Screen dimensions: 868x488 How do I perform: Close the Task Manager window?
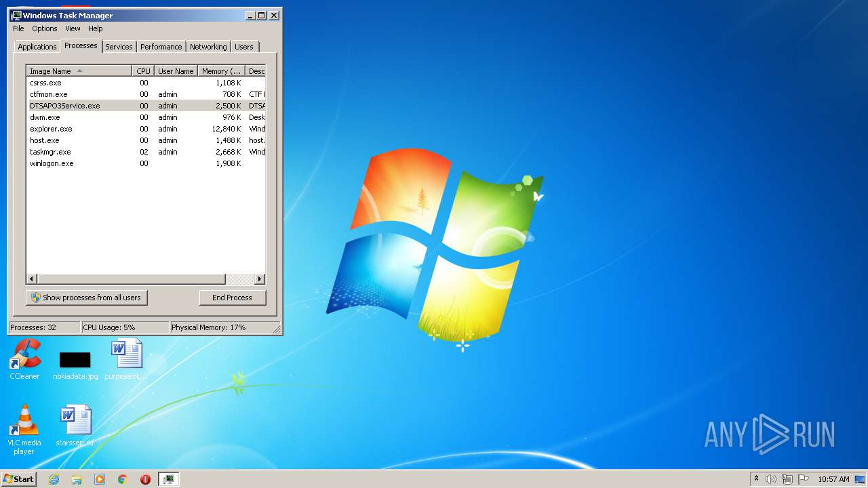[274, 15]
